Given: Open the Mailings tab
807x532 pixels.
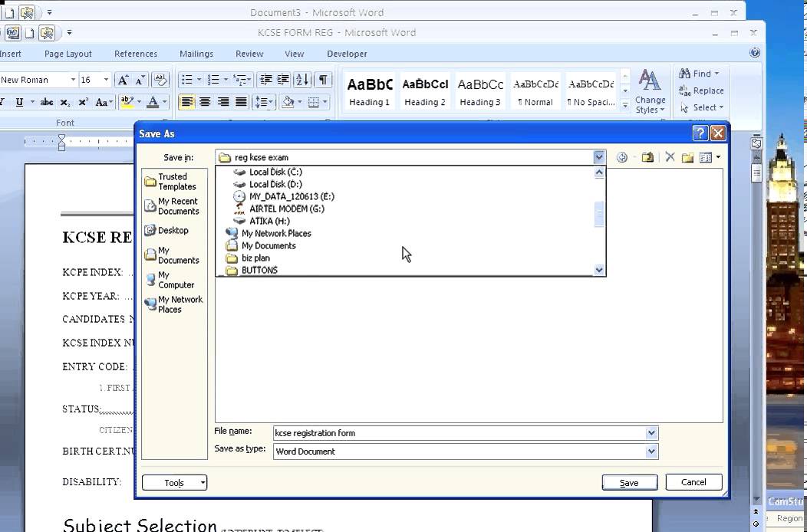Looking at the screenshot, I should 196,54.
